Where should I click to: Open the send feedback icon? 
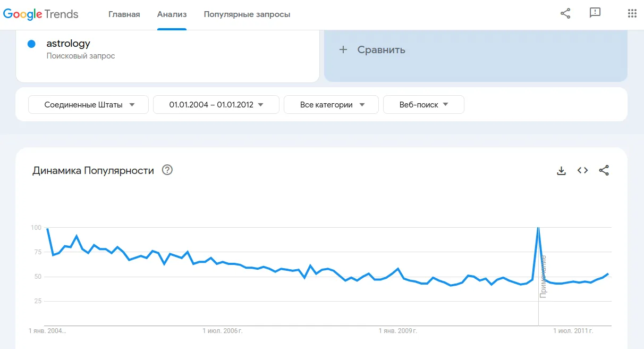595,14
